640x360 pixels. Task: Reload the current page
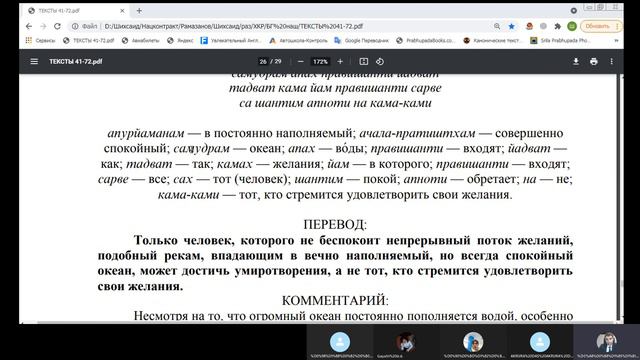point(57,26)
